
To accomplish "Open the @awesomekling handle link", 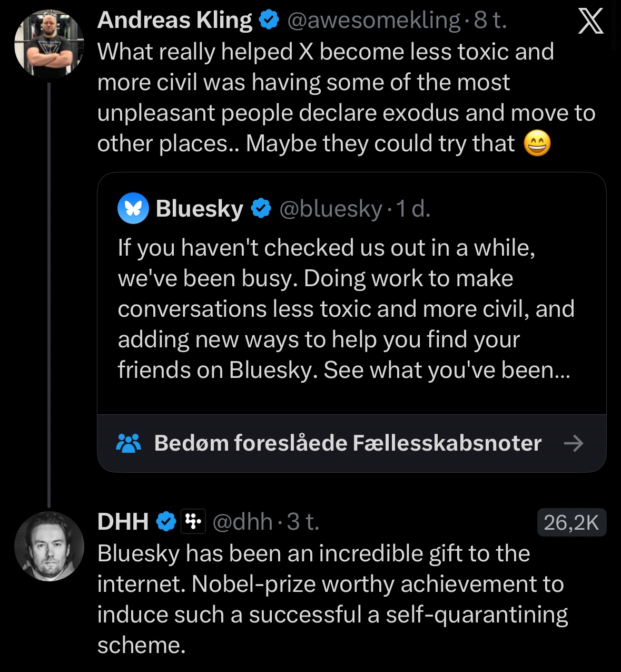I will click(x=373, y=21).
